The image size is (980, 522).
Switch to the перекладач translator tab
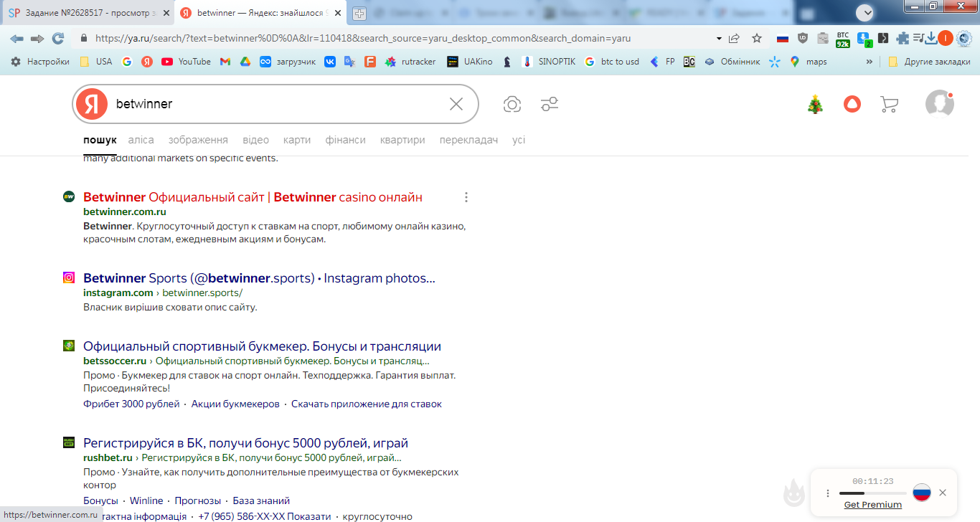468,140
